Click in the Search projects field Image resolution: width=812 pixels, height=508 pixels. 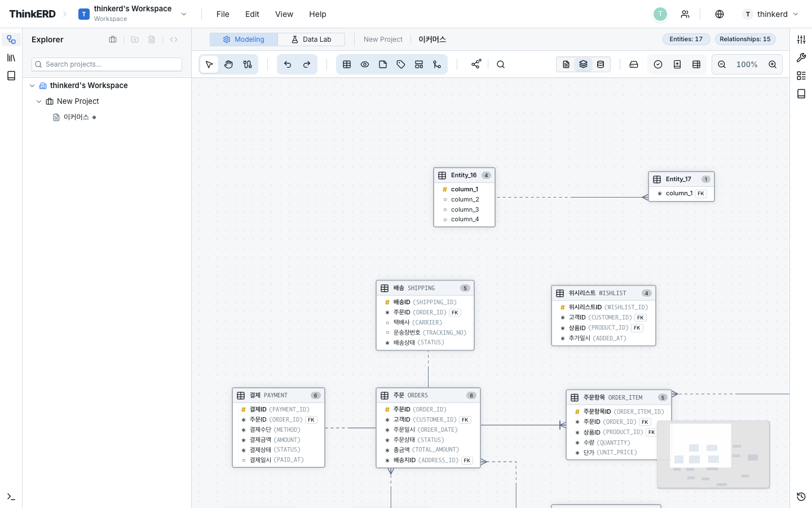coord(107,64)
